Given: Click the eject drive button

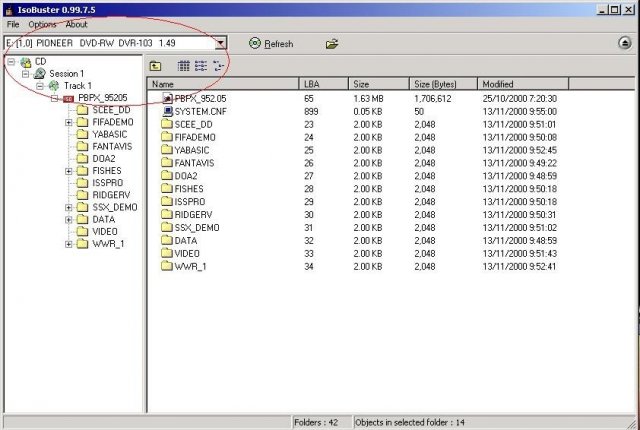Looking at the screenshot, I should [x=624, y=43].
